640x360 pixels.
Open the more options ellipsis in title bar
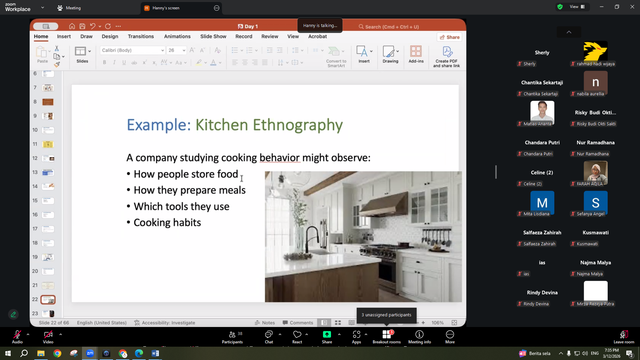click(118, 26)
